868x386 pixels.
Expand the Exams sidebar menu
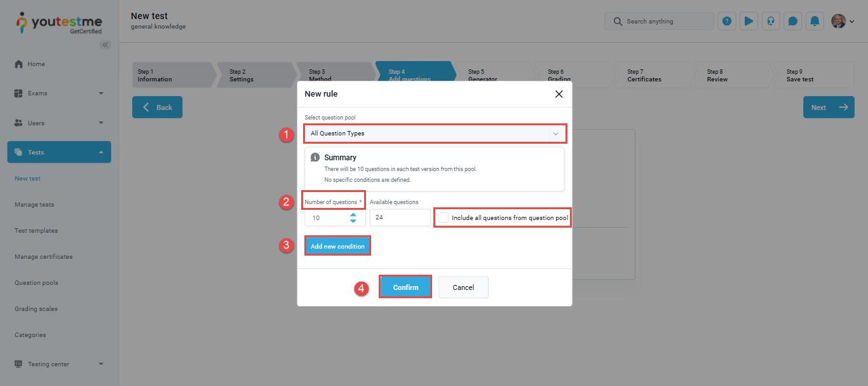(59, 93)
